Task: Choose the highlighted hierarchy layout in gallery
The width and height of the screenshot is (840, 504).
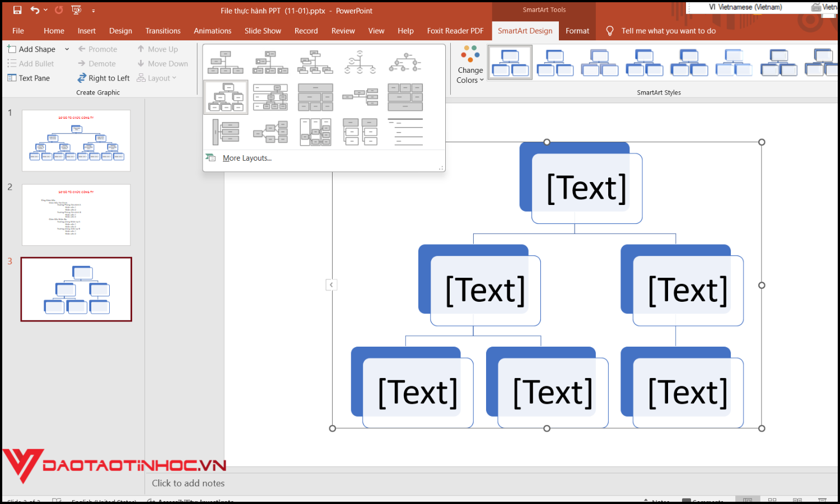Action: tap(226, 97)
